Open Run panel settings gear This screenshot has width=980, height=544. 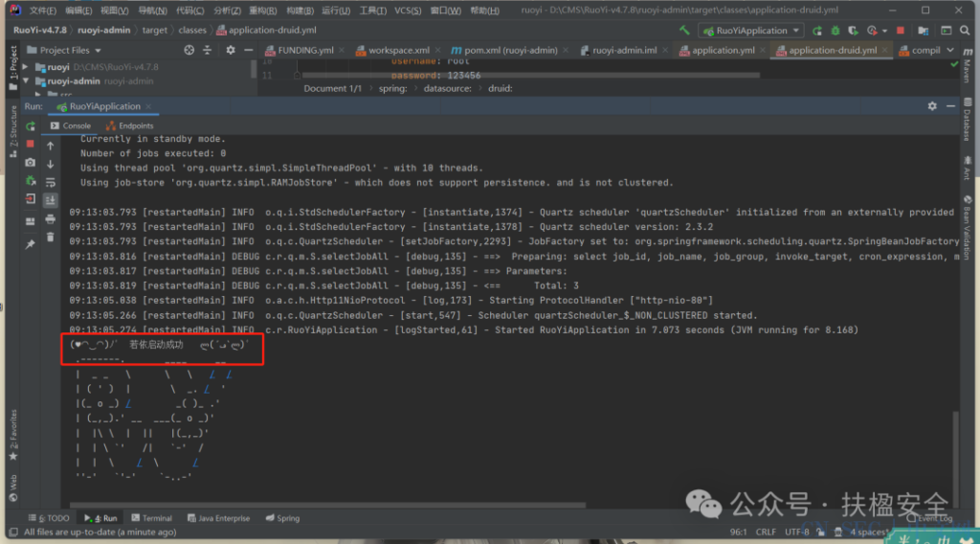(932, 106)
